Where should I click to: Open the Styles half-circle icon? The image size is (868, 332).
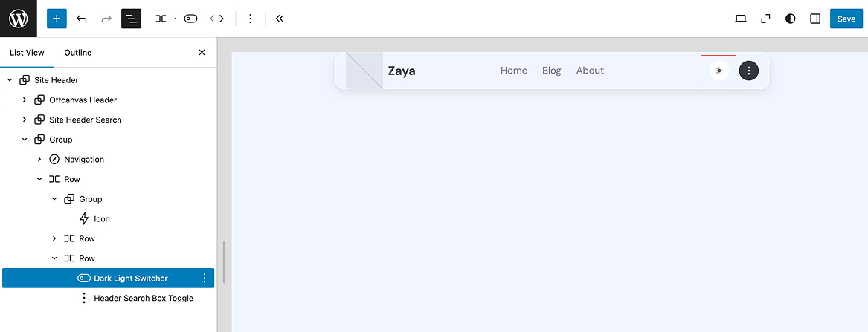pyautogui.click(x=791, y=19)
